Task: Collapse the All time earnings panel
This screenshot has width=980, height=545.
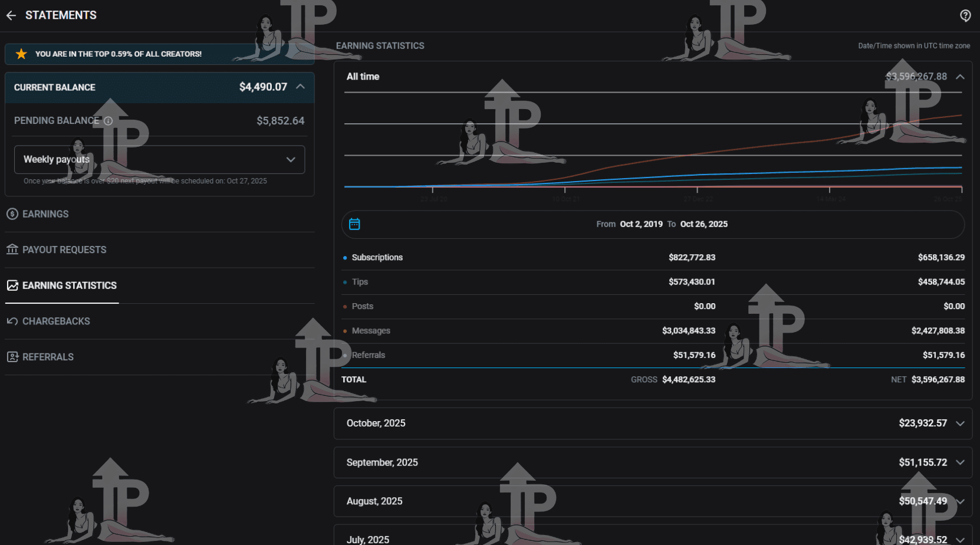Action: [960, 77]
